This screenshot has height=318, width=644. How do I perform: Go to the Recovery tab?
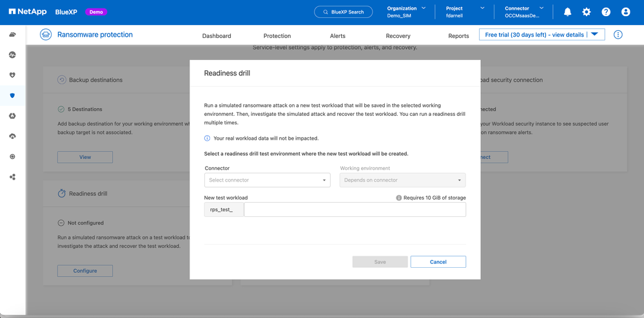[398, 36]
